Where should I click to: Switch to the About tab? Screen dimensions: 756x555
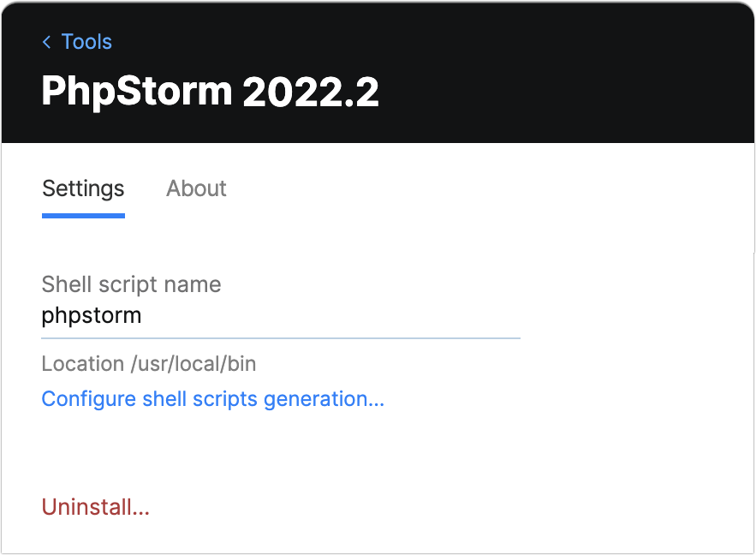coord(196,188)
